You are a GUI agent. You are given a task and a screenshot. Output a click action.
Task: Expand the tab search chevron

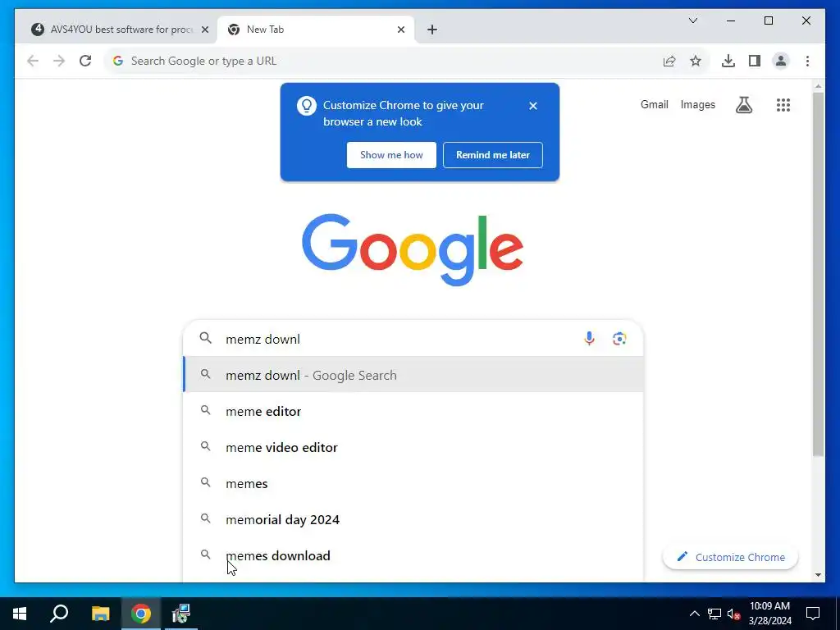click(x=692, y=21)
